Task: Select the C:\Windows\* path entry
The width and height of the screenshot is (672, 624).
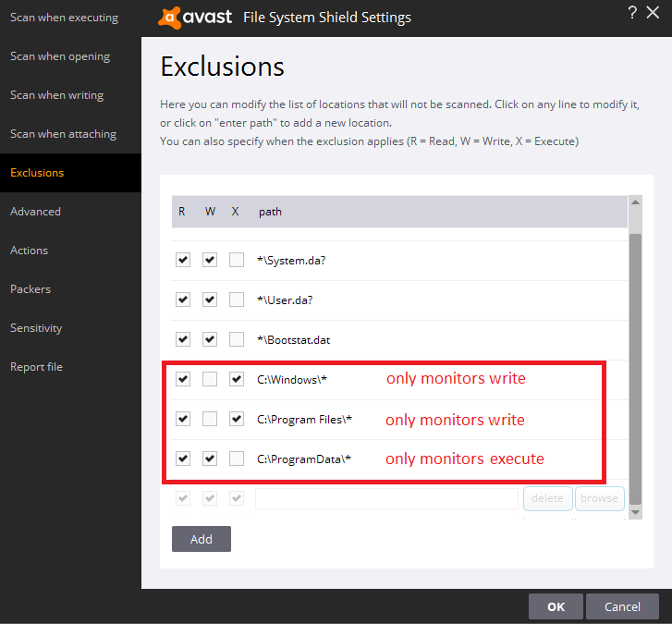Action: 292,380
